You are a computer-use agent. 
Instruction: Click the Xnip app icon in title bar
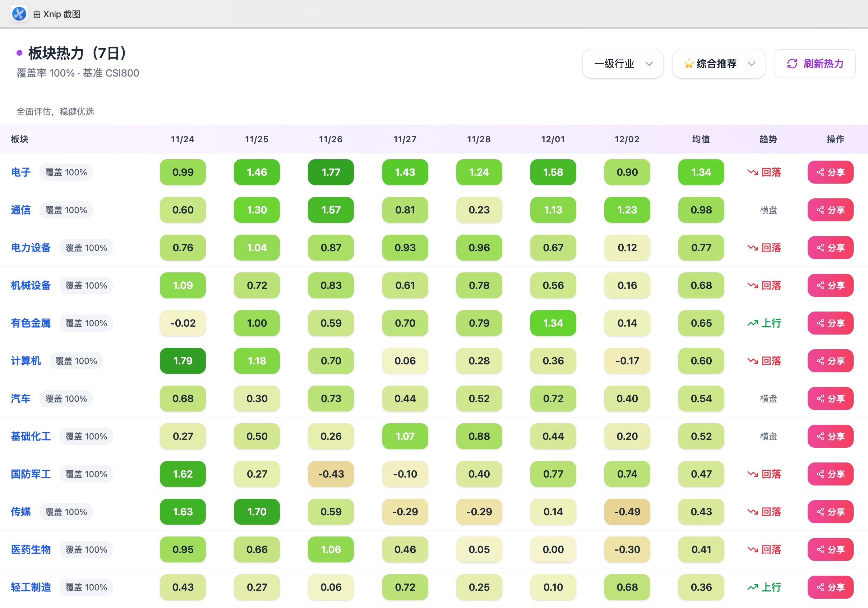click(19, 14)
